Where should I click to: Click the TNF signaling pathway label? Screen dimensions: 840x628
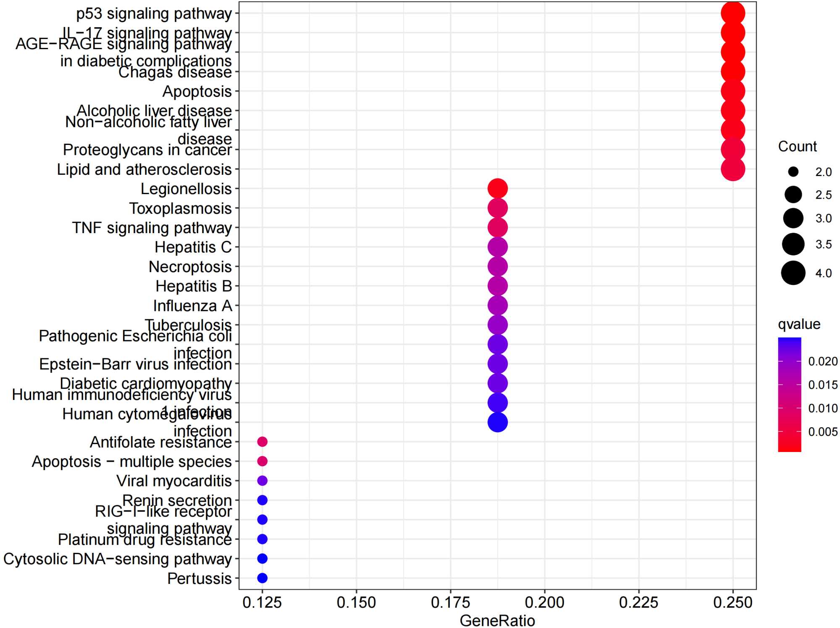click(x=152, y=228)
